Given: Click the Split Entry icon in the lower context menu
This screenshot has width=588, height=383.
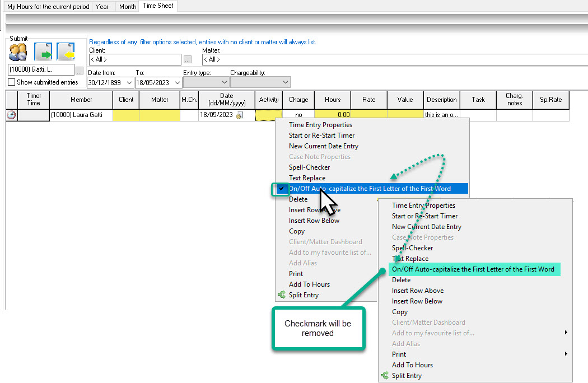Looking at the screenshot, I should tap(385, 376).
